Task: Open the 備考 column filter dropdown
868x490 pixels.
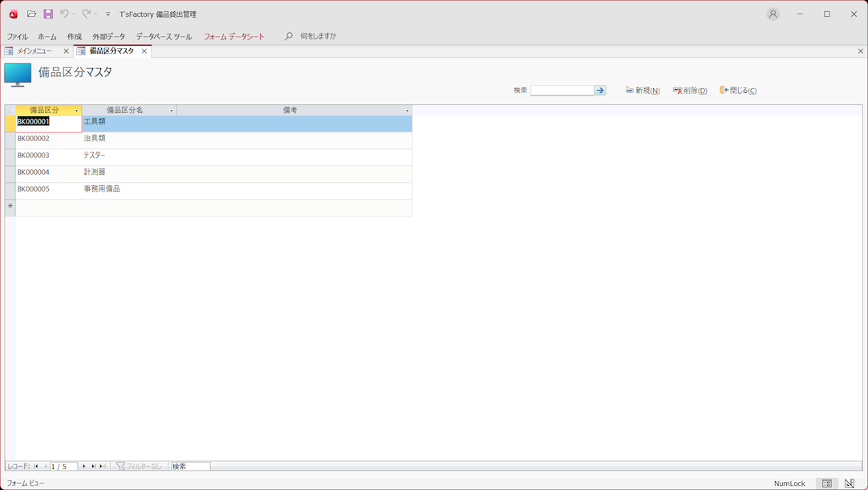Action: pyautogui.click(x=408, y=111)
